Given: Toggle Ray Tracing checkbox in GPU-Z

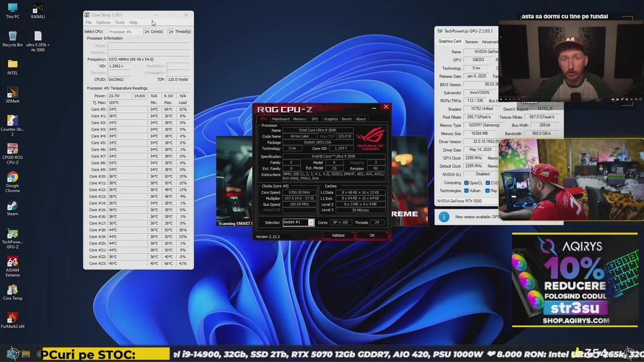Looking at the screenshot, I should point(488,191).
